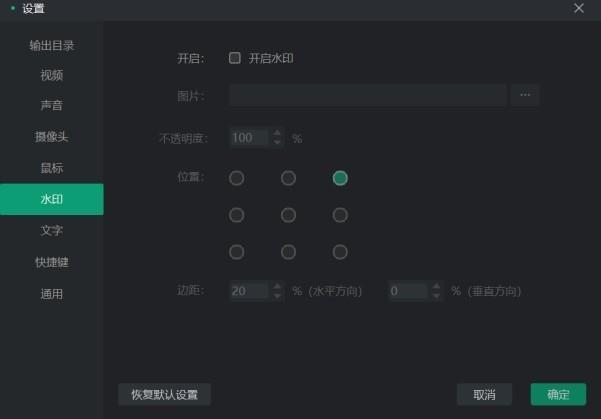
Task: Click the 恢复默认设置 button
Action: pos(164,394)
